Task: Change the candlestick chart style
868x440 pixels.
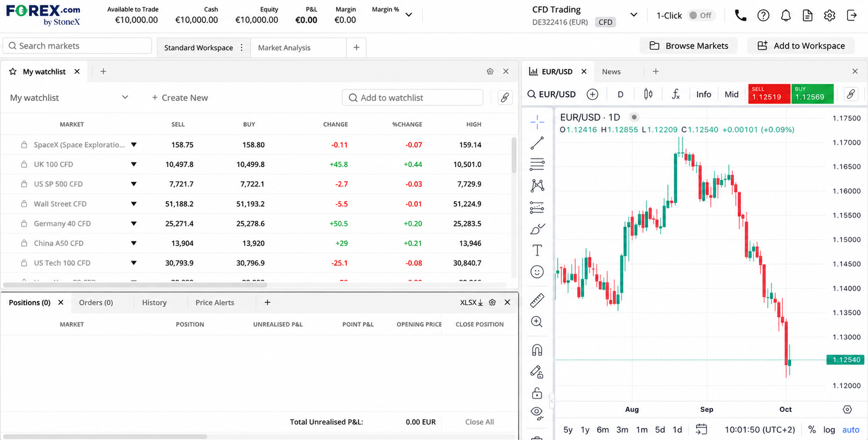Action: pyautogui.click(x=648, y=94)
